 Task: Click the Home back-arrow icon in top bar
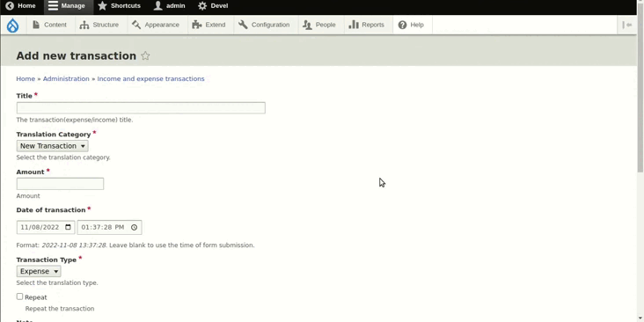click(x=10, y=6)
